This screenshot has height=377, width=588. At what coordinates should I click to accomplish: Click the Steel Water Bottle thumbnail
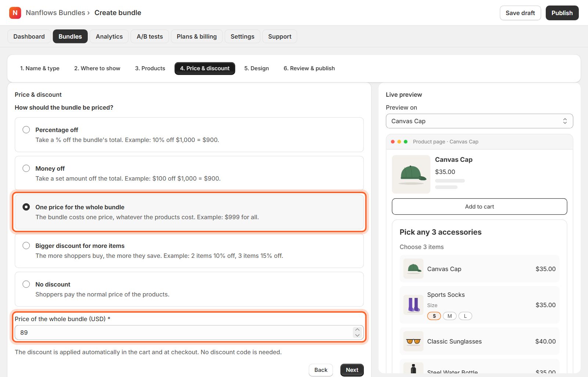tap(413, 368)
